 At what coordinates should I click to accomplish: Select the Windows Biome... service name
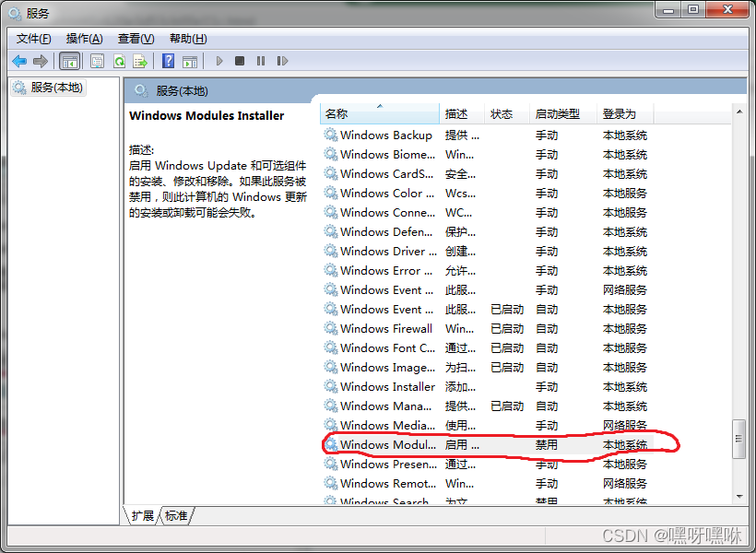coord(387,154)
